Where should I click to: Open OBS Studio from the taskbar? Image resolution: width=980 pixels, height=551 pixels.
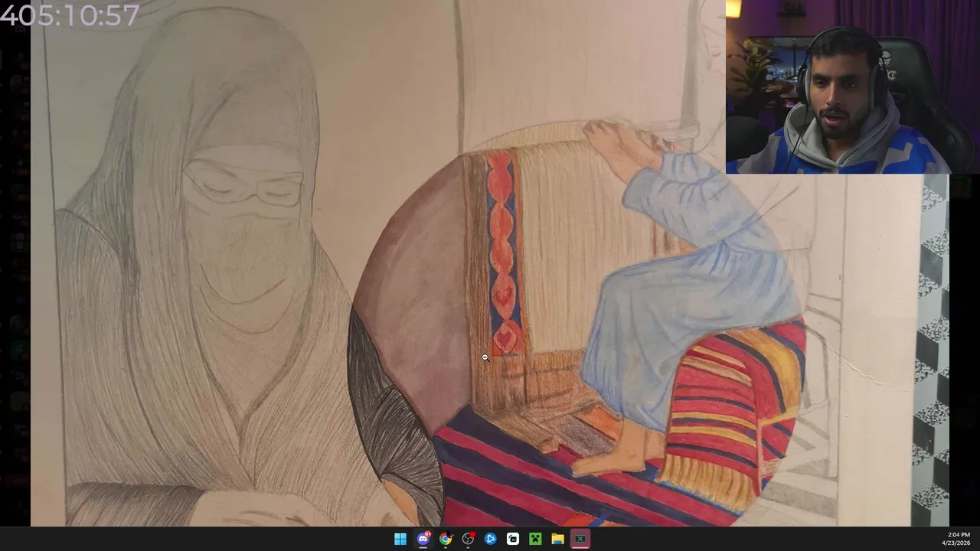(468, 539)
